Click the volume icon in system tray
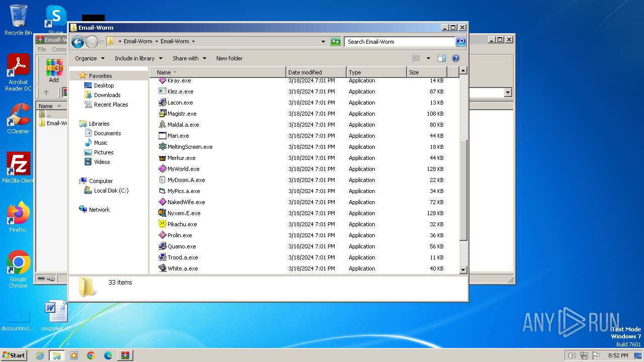 coord(572,355)
